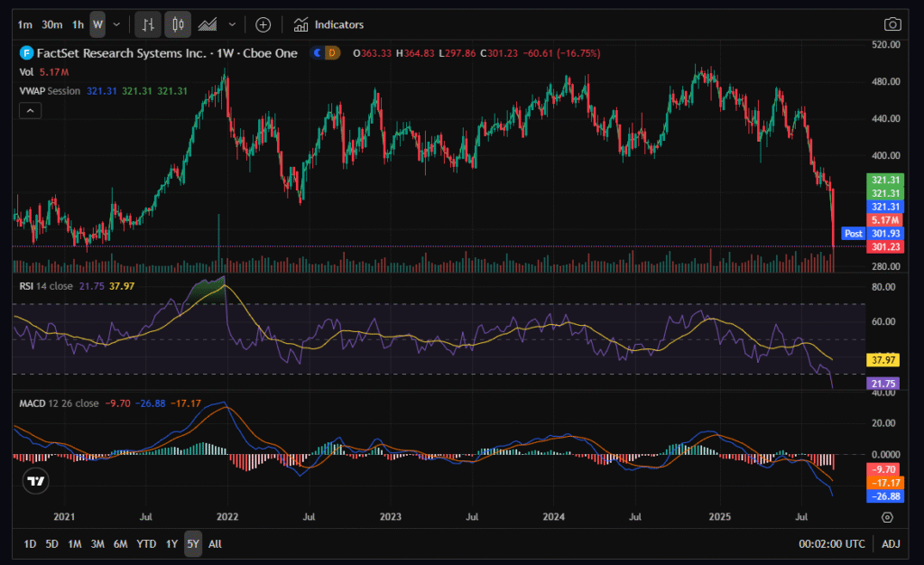Switch to the area chart style icon
Viewport: 924px width, 565px height.
pos(208,24)
